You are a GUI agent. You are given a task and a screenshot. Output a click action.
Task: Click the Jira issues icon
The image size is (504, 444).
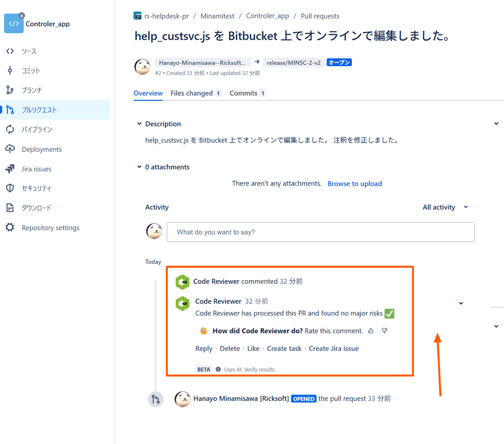[10, 169]
